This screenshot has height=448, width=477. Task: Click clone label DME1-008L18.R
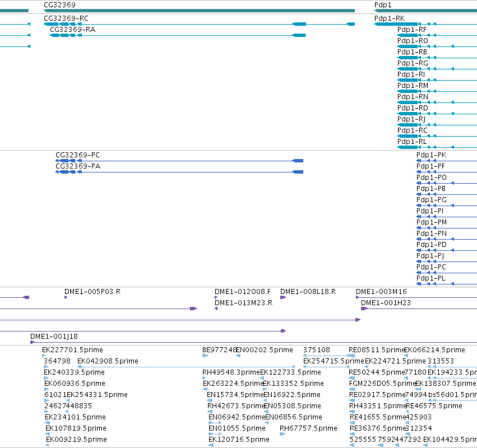(308, 292)
